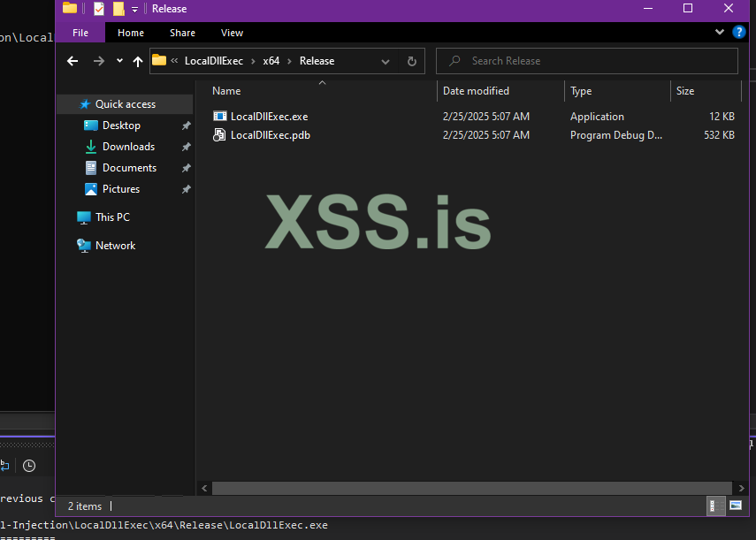Select the Quick access tree item
Screen dimensions: 756x540
[126, 104]
